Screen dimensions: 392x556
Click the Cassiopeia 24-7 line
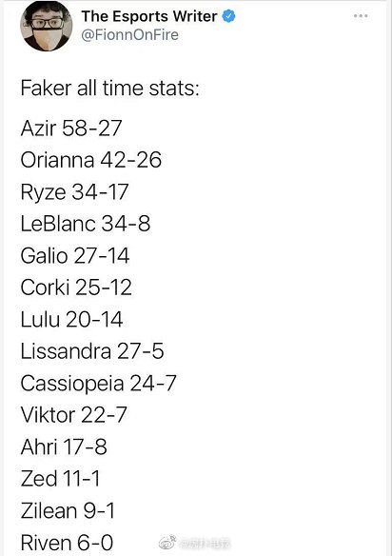[x=99, y=384]
